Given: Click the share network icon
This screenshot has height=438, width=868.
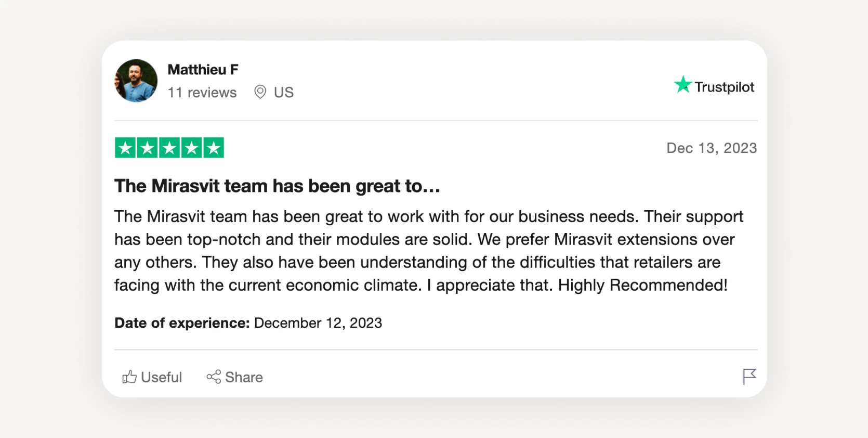Looking at the screenshot, I should [x=213, y=377].
